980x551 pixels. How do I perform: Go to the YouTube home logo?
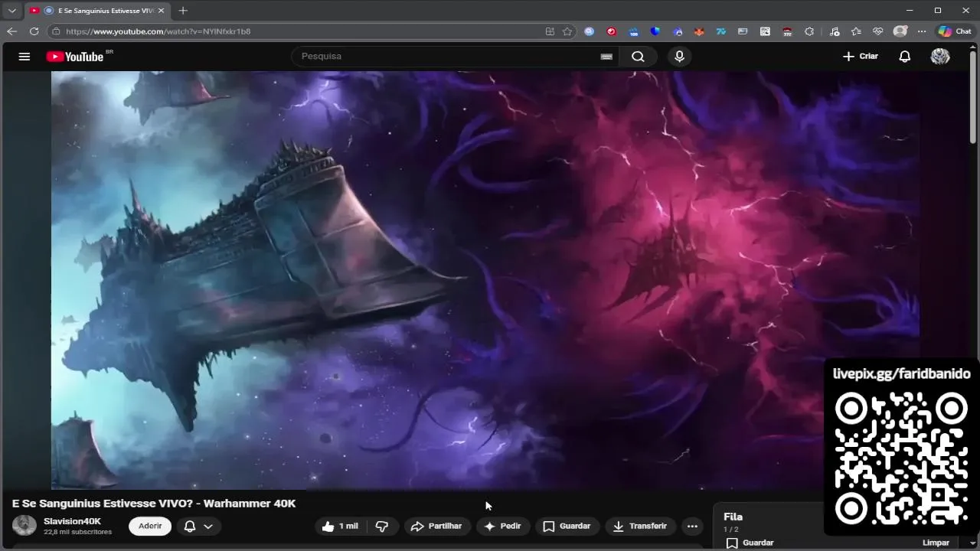pyautogui.click(x=75, y=57)
